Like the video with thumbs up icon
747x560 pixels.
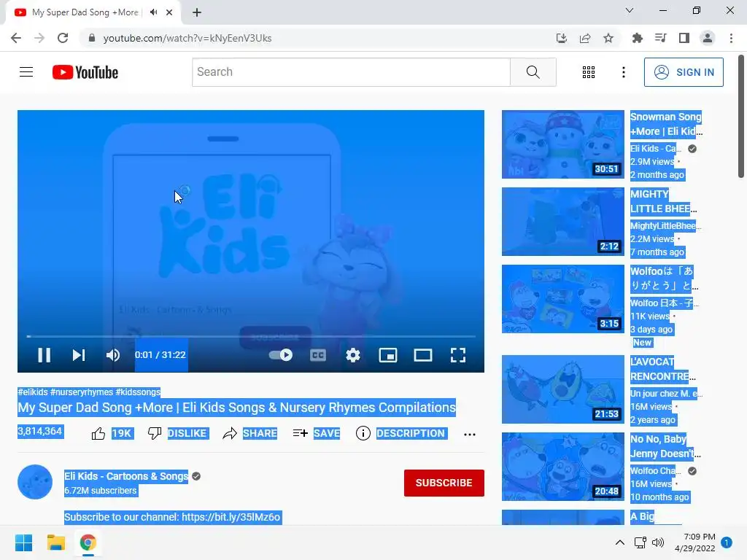pos(98,433)
